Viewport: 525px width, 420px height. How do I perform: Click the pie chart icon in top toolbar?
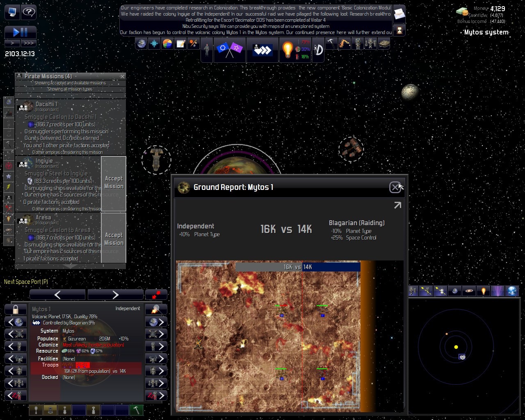(x=167, y=44)
